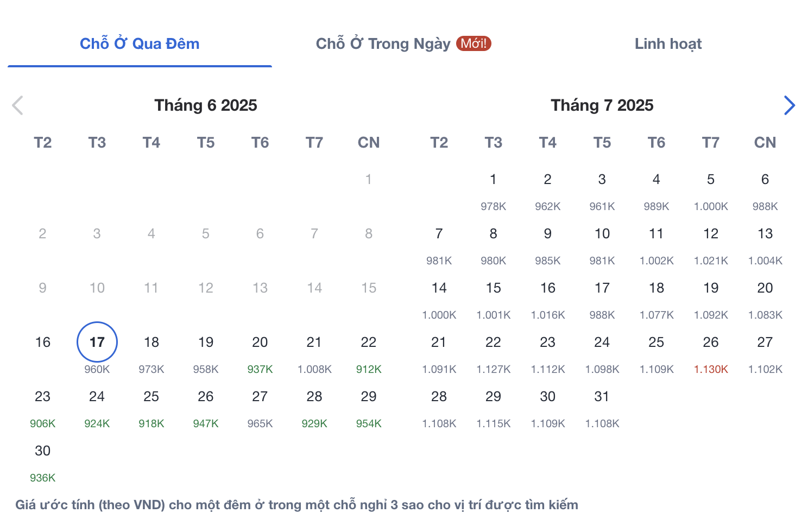
Task: Select the circled June 17 date
Action: (x=97, y=343)
